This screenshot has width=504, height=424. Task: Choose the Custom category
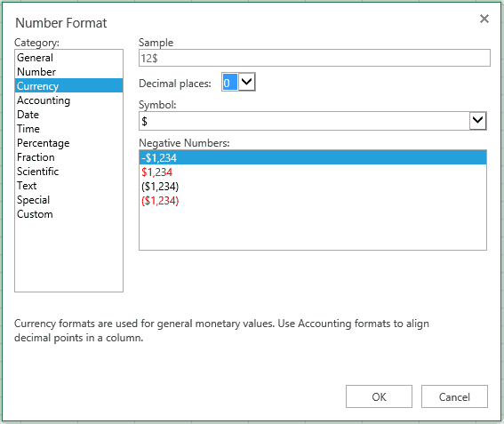[x=68, y=214]
